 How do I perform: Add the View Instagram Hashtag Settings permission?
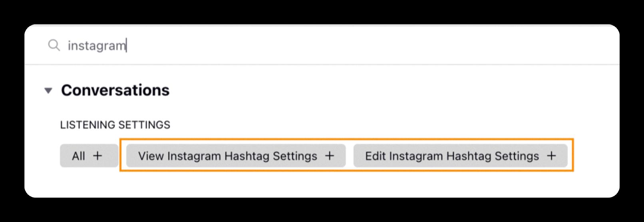coord(236,156)
